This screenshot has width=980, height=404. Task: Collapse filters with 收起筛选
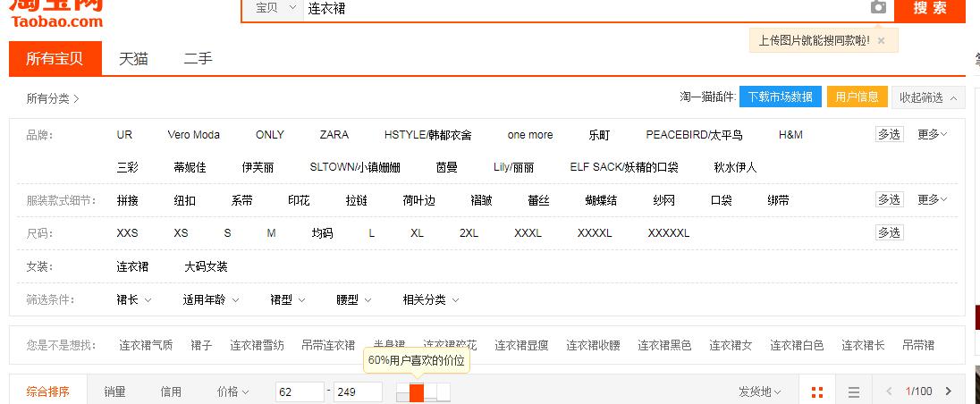[928, 97]
